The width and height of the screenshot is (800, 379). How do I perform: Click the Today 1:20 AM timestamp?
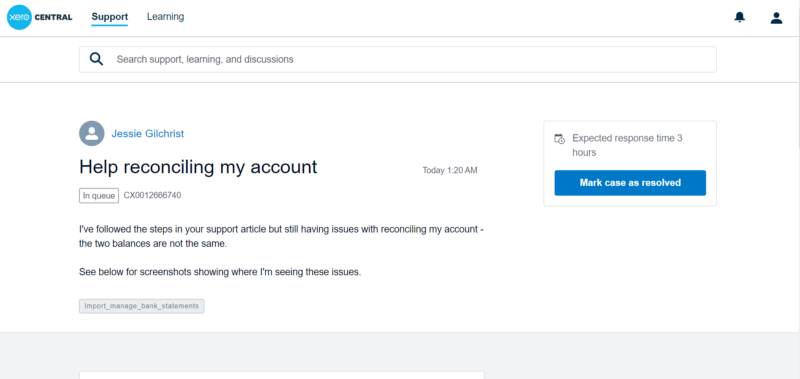pos(449,170)
